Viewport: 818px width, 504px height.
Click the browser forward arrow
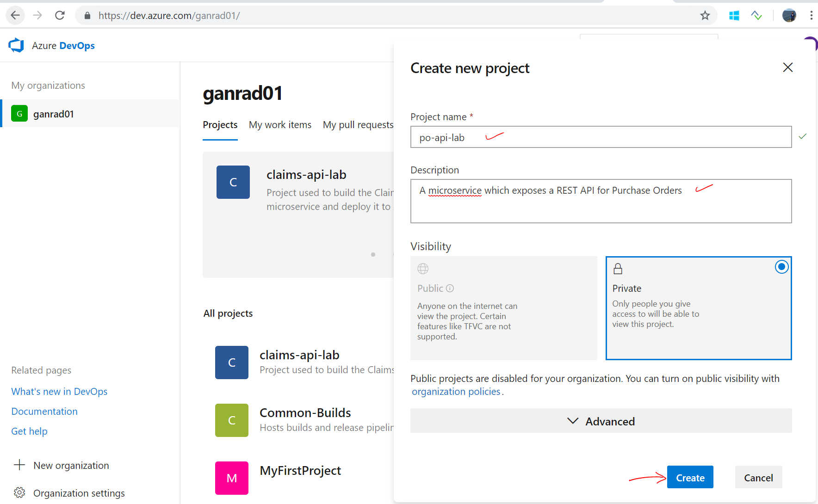[x=37, y=15]
